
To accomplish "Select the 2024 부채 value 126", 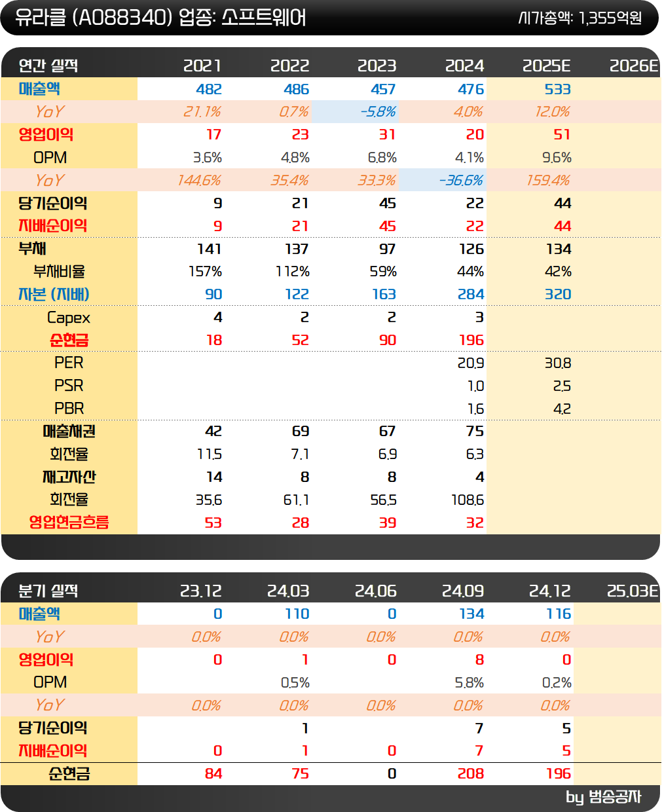I will pos(471,249).
